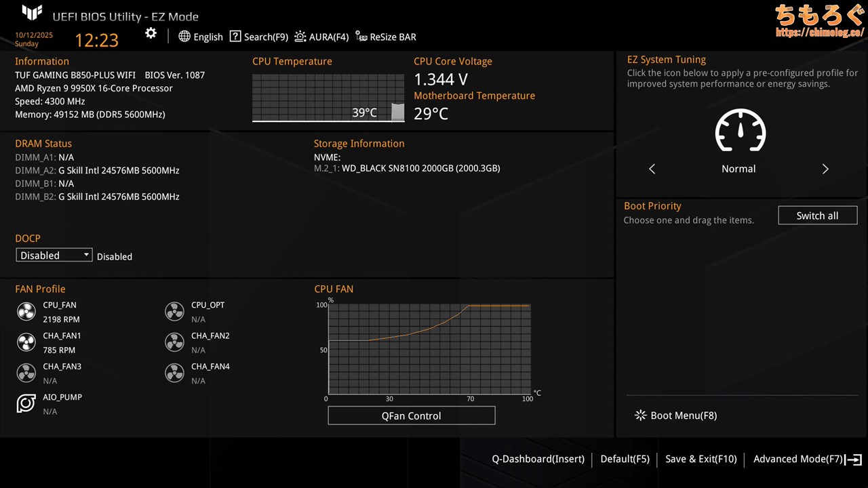Click the AIO_PUMP pump icon
The image size is (868, 488).
pyautogui.click(x=26, y=404)
